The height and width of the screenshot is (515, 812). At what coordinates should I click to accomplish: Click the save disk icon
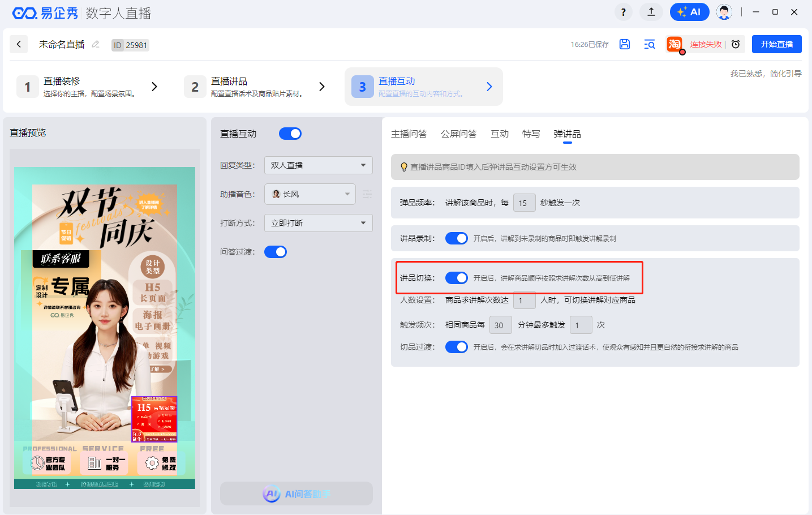coord(625,44)
